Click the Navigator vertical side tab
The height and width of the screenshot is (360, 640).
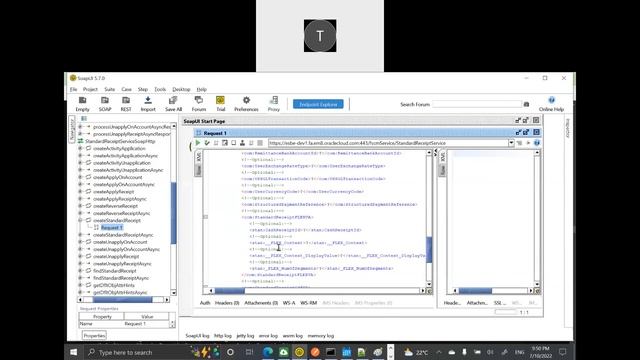tap(72, 129)
